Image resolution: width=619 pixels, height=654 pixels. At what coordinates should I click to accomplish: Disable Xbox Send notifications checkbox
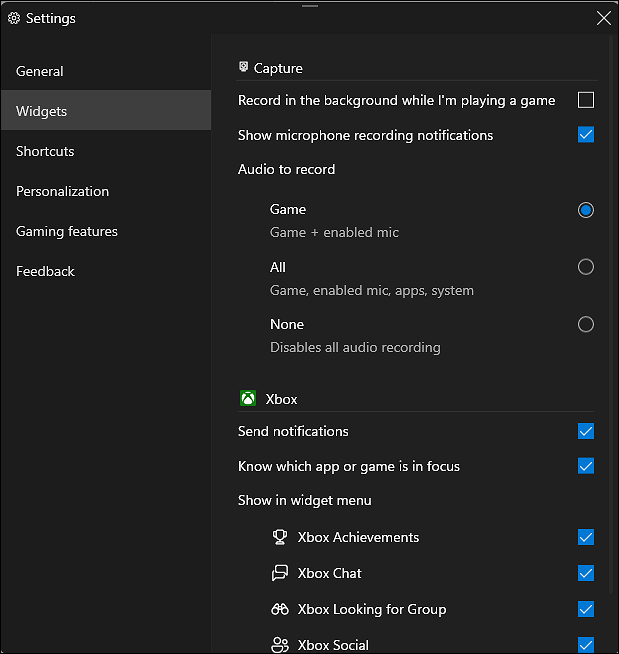586,431
